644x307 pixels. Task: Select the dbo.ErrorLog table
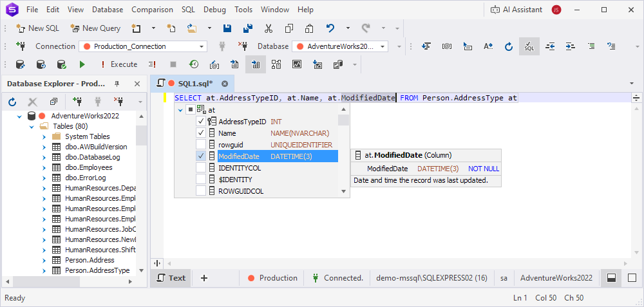point(86,178)
